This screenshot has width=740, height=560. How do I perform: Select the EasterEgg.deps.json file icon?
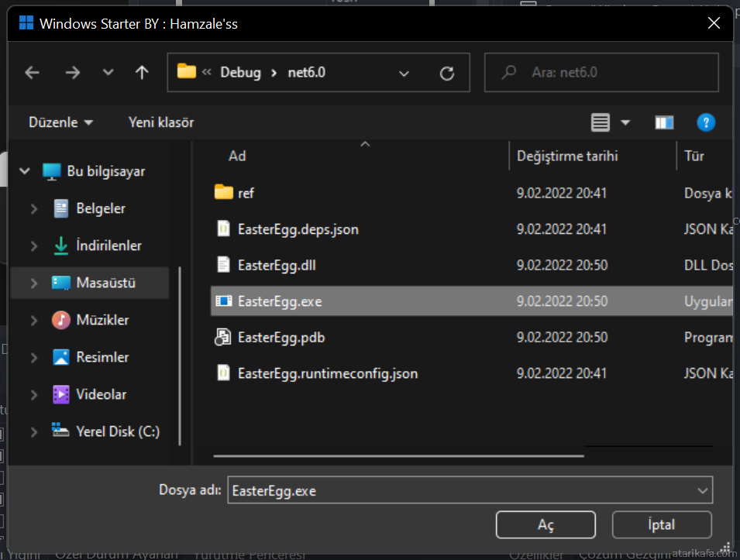223,228
